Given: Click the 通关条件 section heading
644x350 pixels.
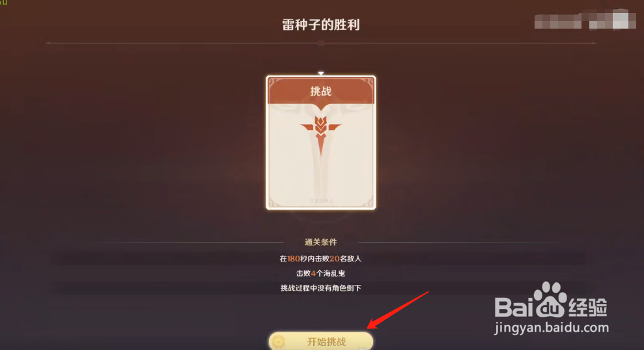Looking at the screenshot, I should 321,242.
